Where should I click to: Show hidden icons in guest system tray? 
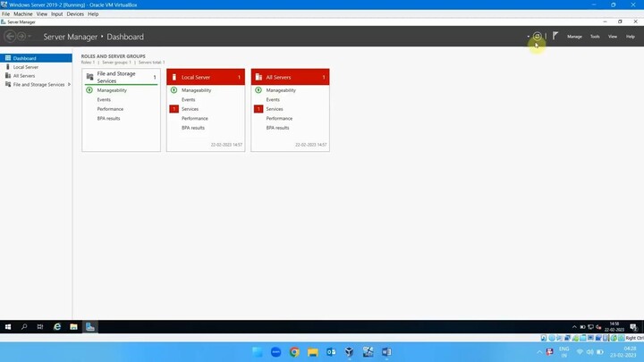pyautogui.click(x=574, y=327)
